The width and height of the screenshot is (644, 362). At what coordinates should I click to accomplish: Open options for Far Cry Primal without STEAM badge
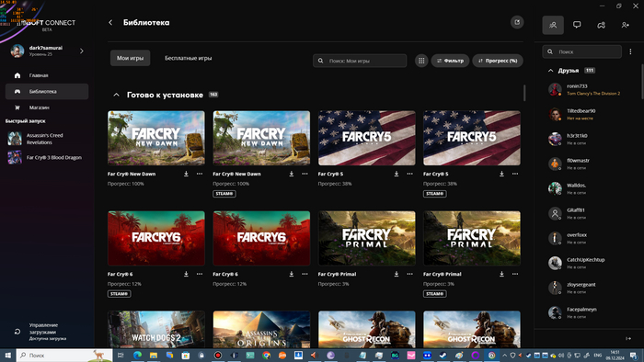410,274
